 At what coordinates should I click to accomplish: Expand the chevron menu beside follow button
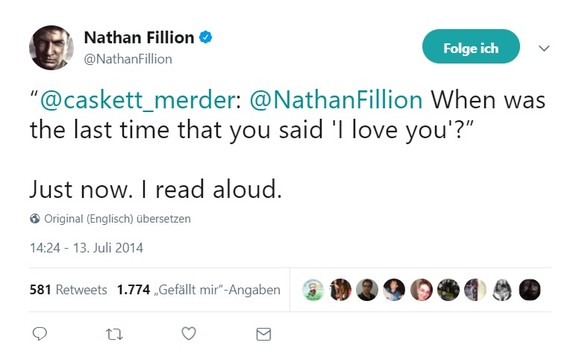544,48
